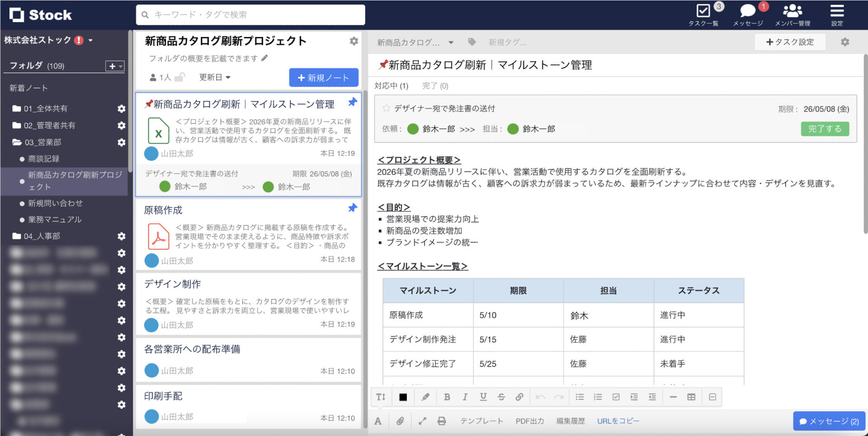Viewport: 868px width, 436px height.
Task: Insert a table
Action: tap(691, 397)
